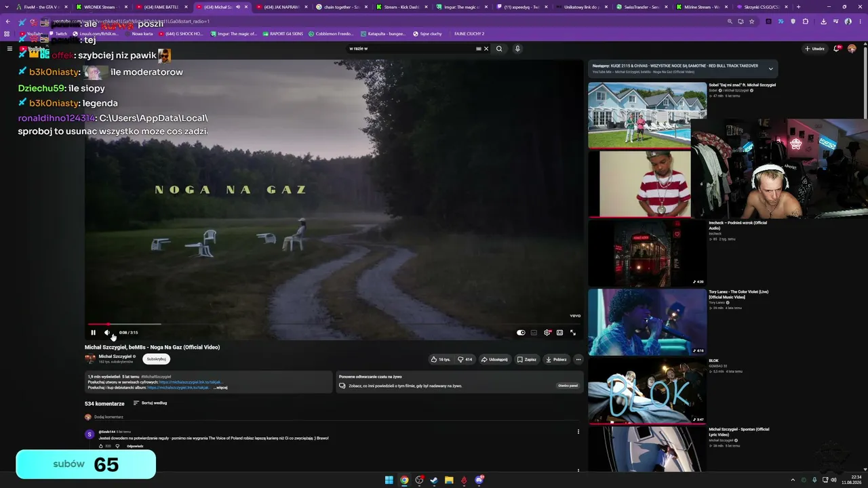The width and height of the screenshot is (868, 488).
Task: Open the first michalszczygiel.lnk.to link
Action: click(x=191, y=382)
